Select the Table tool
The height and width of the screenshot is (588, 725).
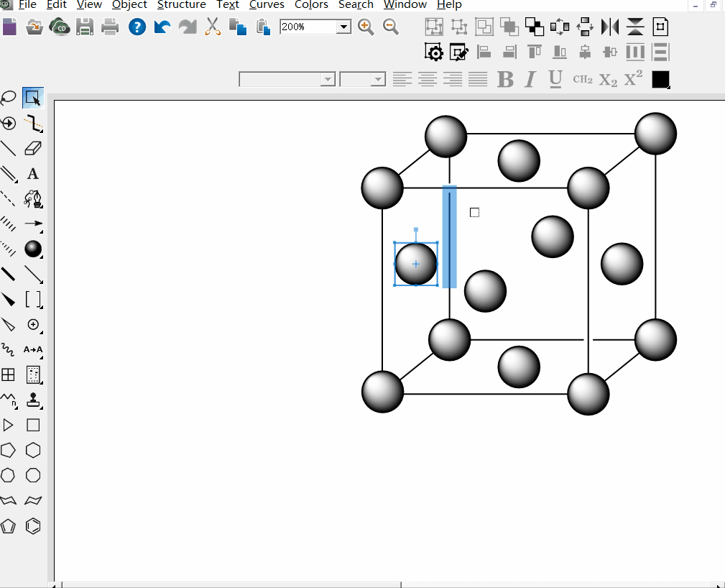click(x=9, y=375)
